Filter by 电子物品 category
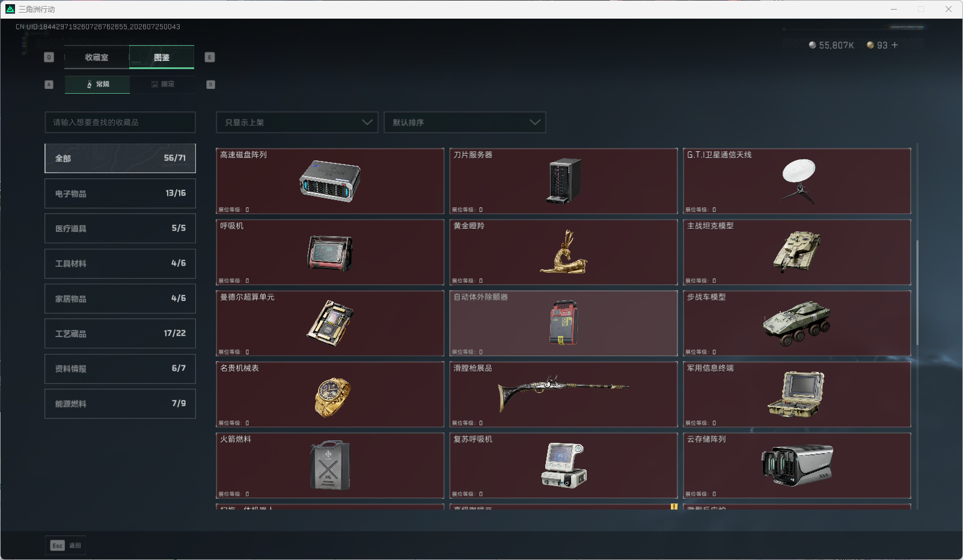The width and height of the screenshot is (963, 560). point(120,193)
